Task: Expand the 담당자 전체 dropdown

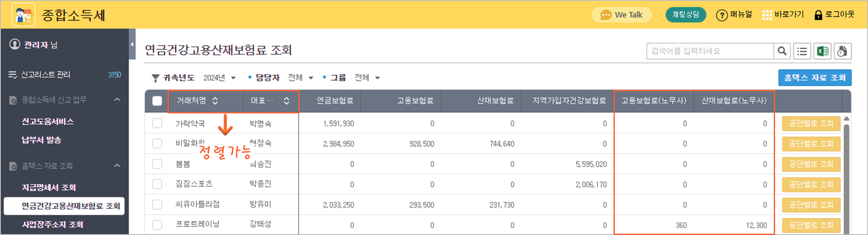Action: 300,78
